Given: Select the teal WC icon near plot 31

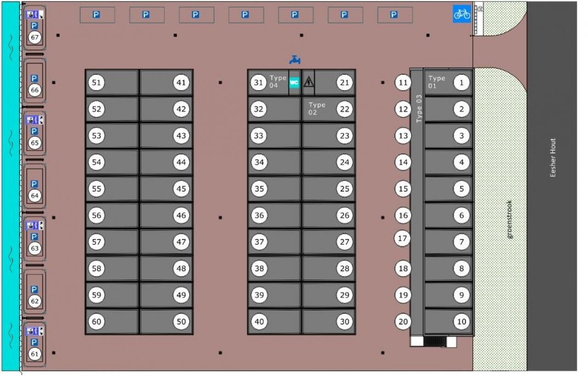Looking at the screenshot, I should 294,83.
